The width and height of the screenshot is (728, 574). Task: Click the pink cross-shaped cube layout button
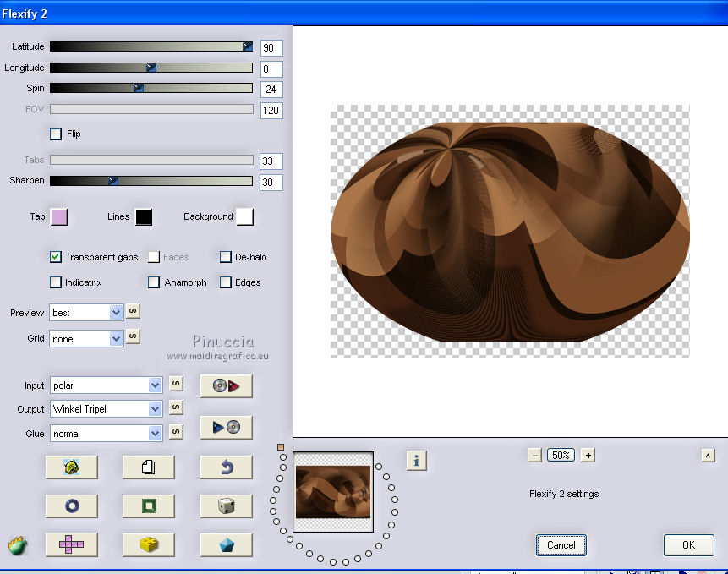[x=71, y=545]
